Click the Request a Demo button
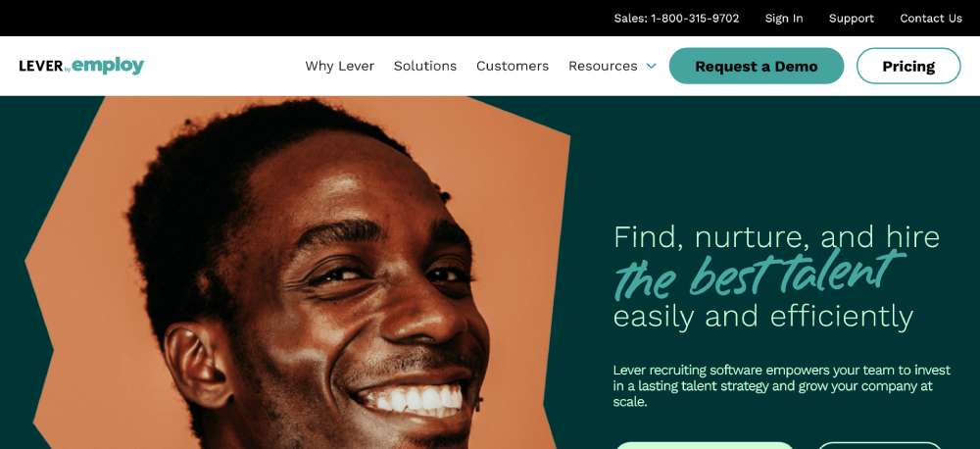This screenshot has height=449, width=980. [x=757, y=66]
